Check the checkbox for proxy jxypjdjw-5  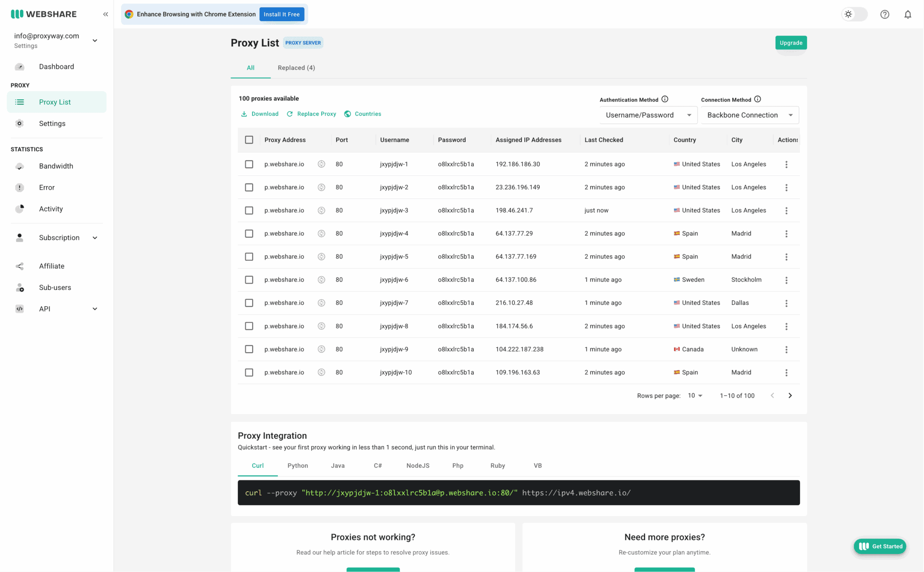(x=249, y=256)
